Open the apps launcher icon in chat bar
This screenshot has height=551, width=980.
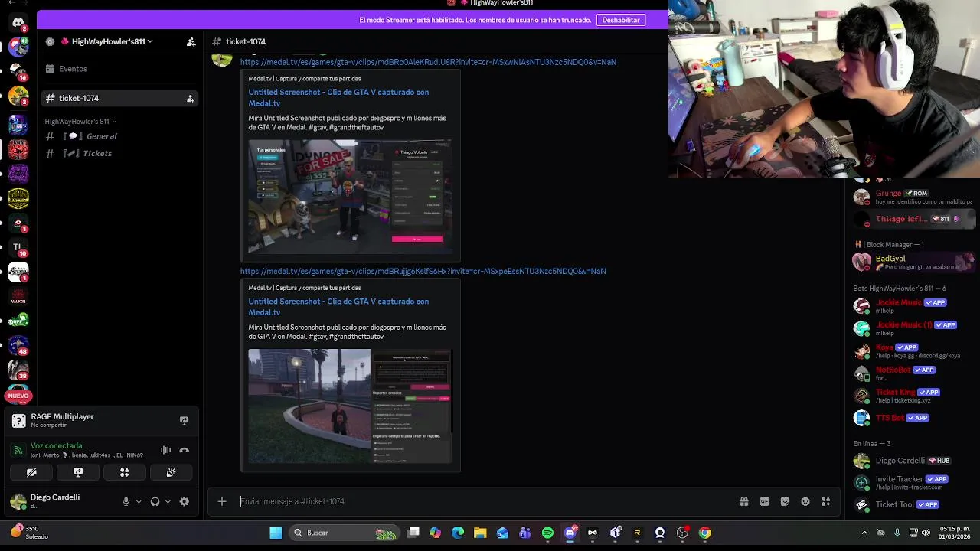[825, 502]
